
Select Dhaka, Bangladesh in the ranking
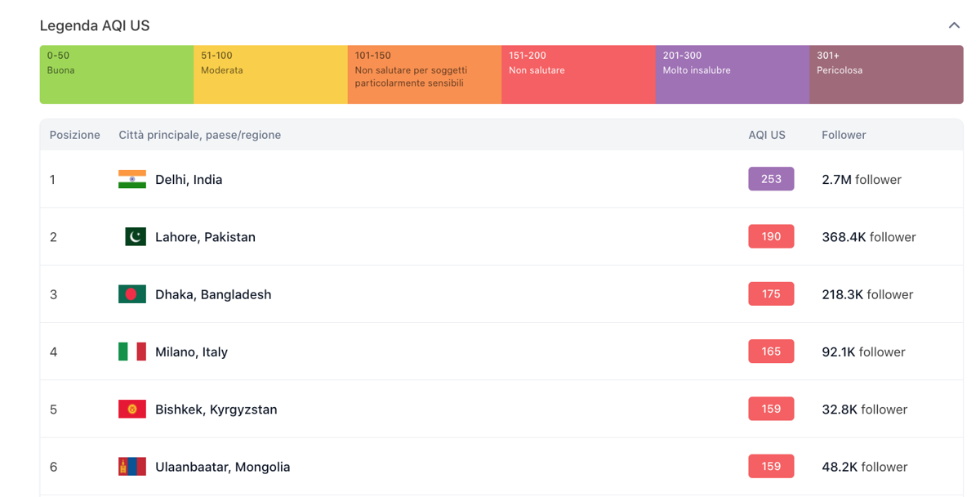pyautogui.click(x=213, y=294)
